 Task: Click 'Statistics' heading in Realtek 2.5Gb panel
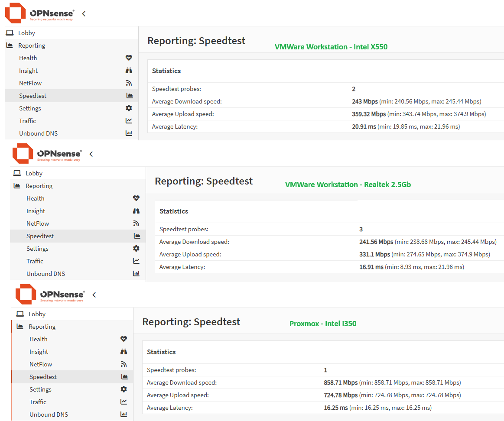[x=174, y=211]
